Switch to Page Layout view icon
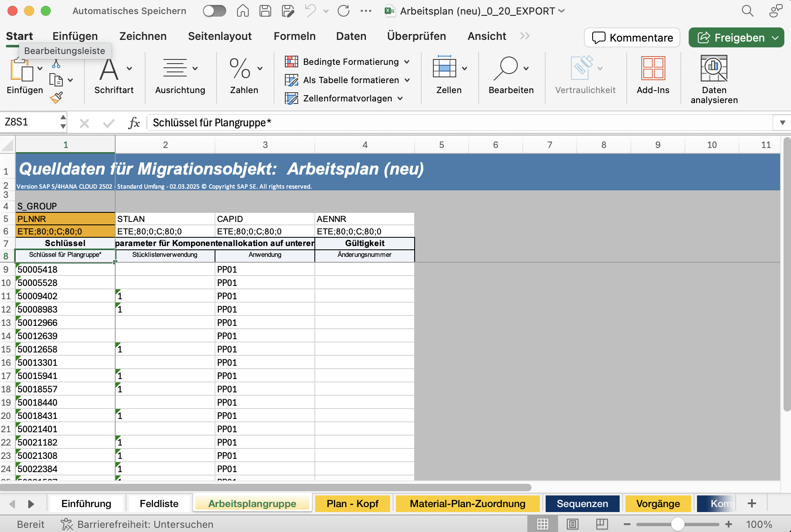 573,524
